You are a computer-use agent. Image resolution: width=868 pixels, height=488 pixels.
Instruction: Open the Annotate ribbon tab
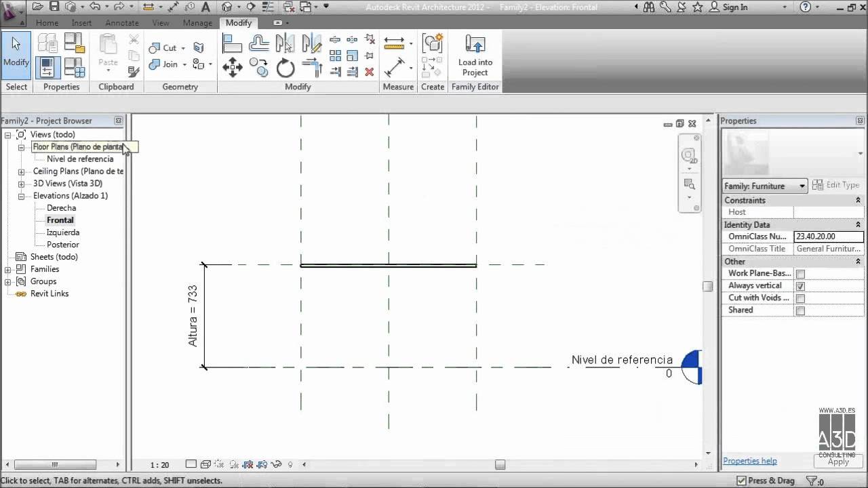tap(121, 23)
